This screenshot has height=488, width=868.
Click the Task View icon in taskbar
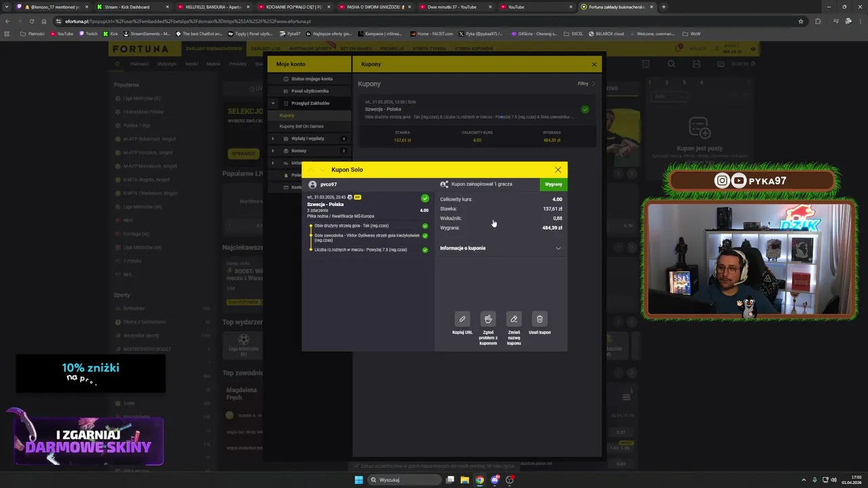pos(450,480)
